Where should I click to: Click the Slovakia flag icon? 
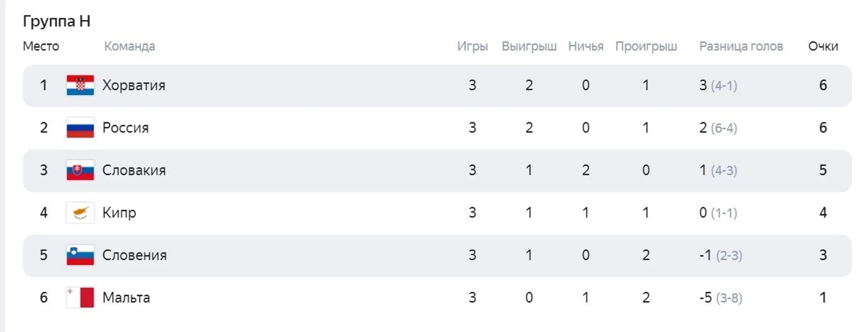tap(80, 170)
